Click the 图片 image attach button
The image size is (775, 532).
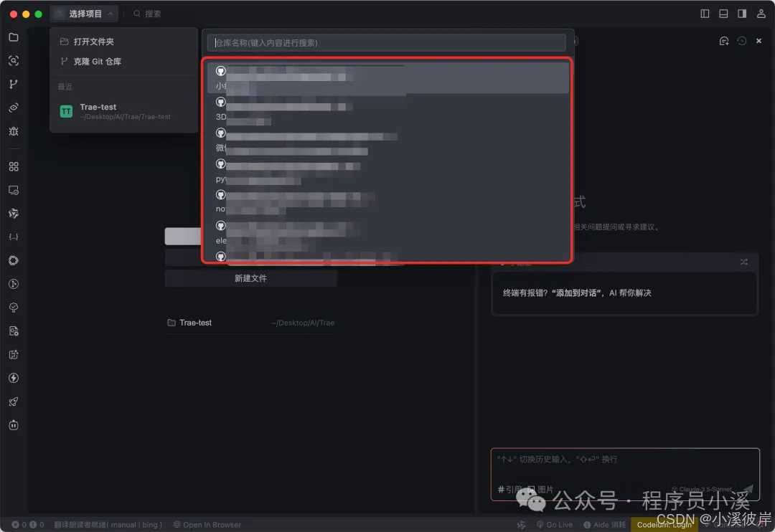tap(540, 490)
